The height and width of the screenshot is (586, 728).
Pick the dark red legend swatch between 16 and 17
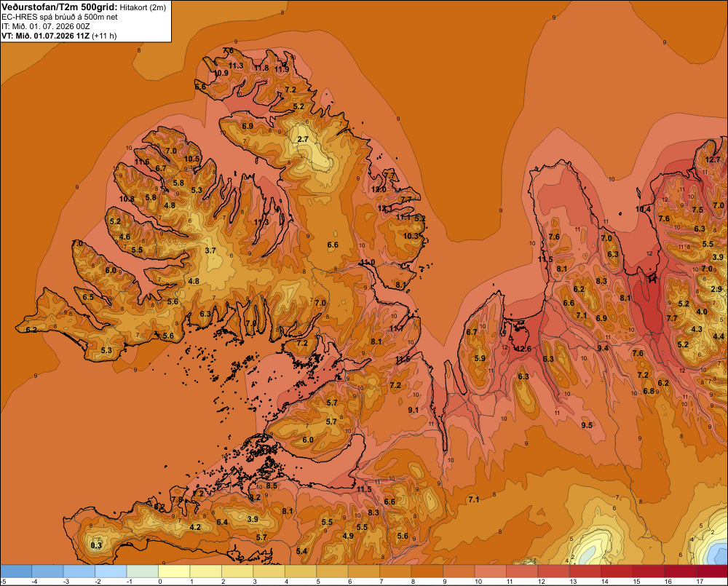click(680, 571)
